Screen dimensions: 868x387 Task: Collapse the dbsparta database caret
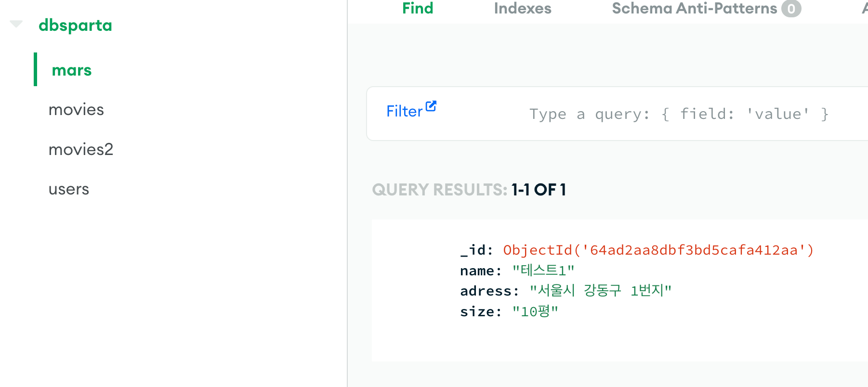tap(16, 24)
